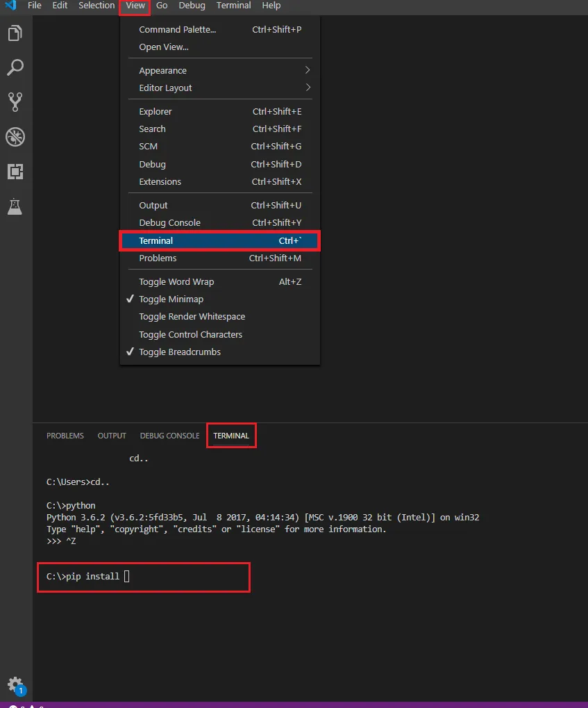Choose Command Palette... from View menu

click(220, 29)
